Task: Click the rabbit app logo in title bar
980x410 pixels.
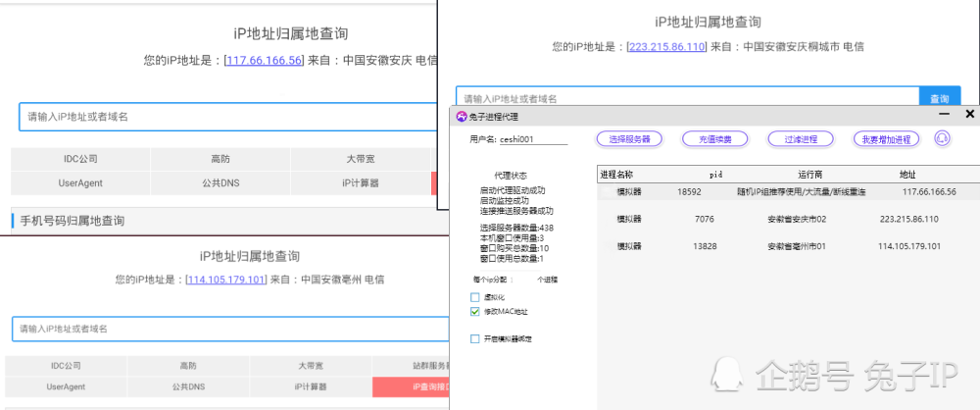Action: [x=462, y=116]
